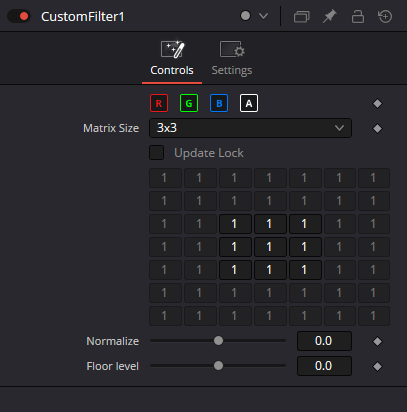Screen dimensions: 407x412
Task: Enable the Update Lock checkbox
Action: point(156,153)
